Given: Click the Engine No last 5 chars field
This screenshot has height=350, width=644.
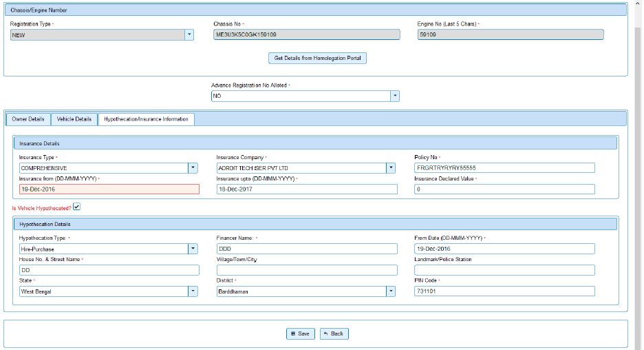Looking at the screenshot, I should pos(511,34).
